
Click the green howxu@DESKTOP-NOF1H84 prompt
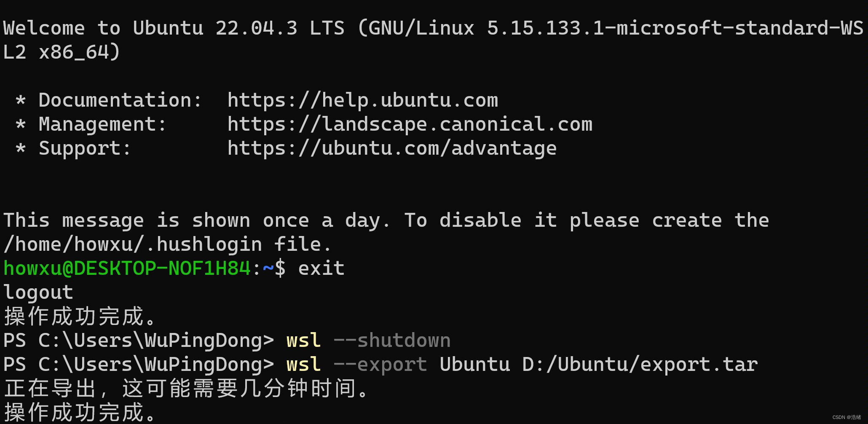coord(126,268)
